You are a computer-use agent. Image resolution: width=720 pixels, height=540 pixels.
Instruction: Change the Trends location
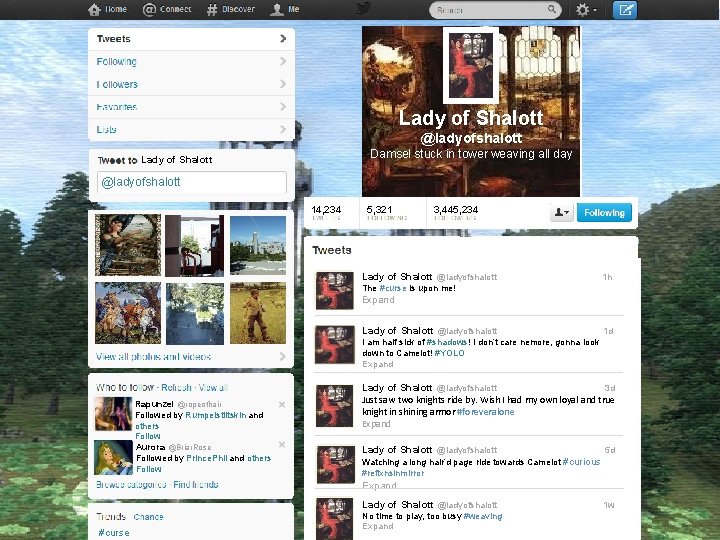(148, 517)
